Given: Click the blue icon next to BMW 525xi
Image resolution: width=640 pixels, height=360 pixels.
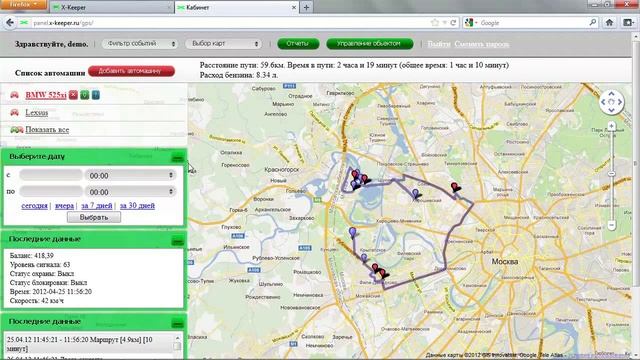Looking at the screenshot, I should (x=96, y=95).
